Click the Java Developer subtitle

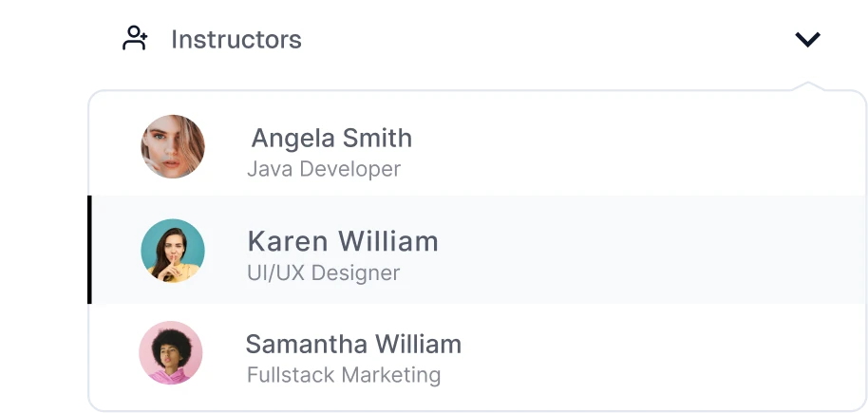point(324,170)
